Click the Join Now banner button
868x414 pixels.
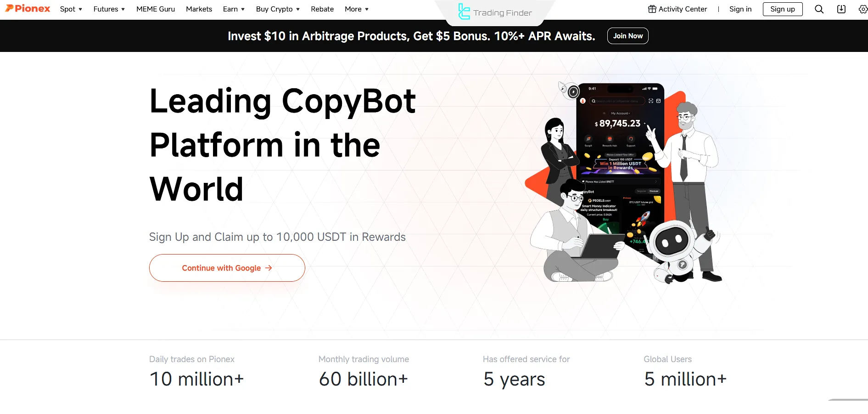tap(627, 36)
